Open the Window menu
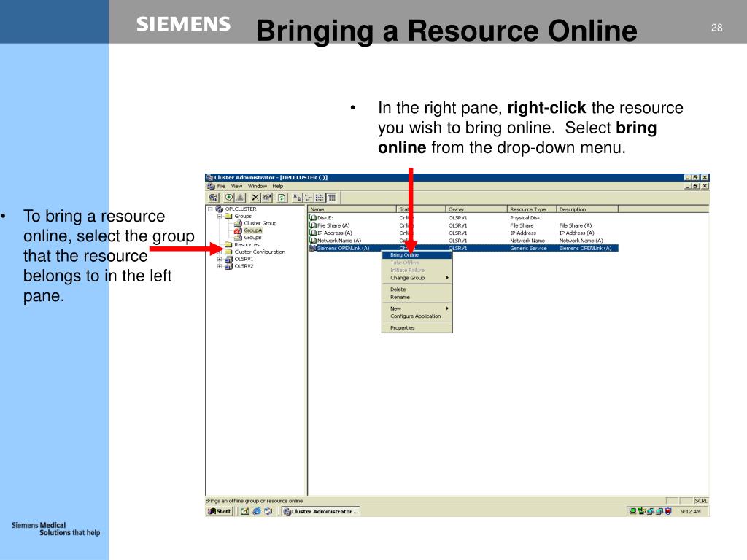This screenshot has width=747, height=560. click(258, 186)
